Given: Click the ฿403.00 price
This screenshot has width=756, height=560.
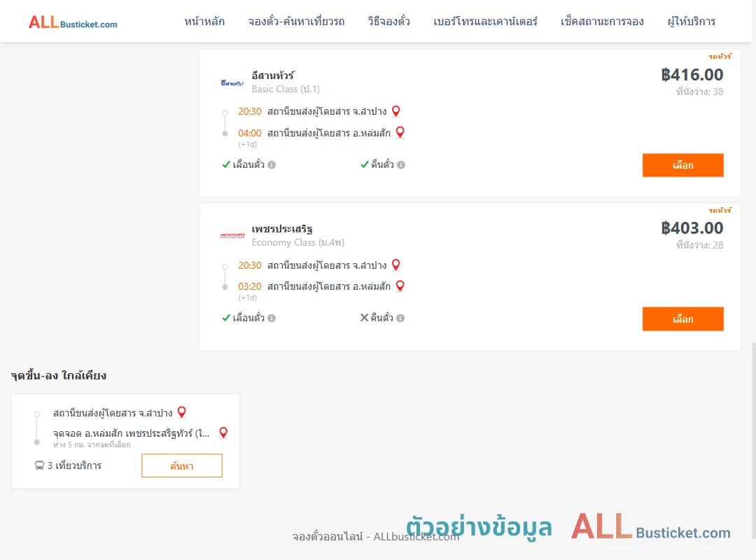Looking at the screenshot, I should 692,228.
